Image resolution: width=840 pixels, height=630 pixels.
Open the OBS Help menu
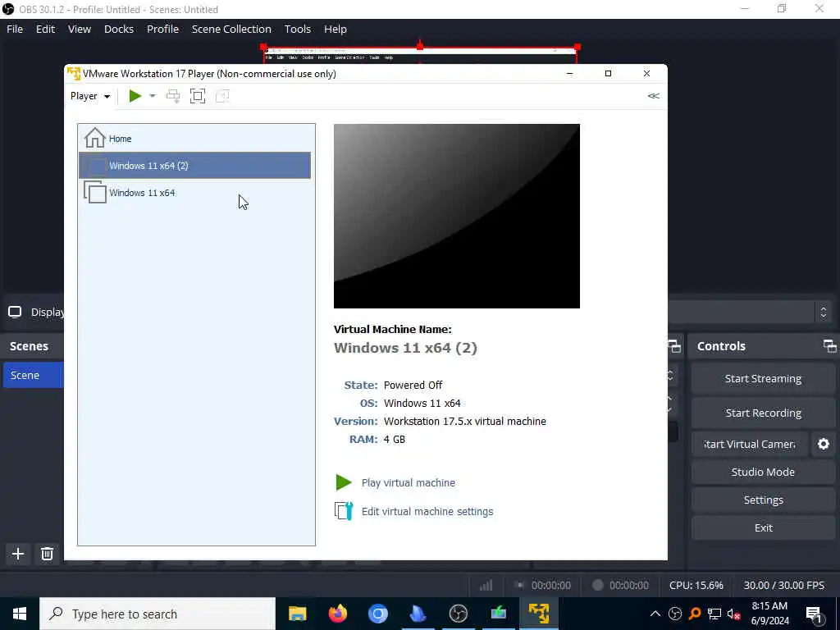(x=336, y=29)
